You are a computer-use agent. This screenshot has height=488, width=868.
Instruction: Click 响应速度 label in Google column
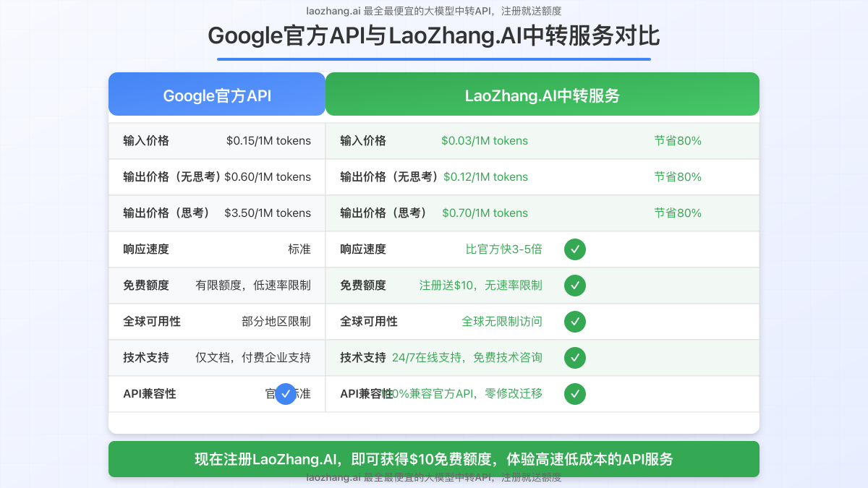(x=146, y=249)
